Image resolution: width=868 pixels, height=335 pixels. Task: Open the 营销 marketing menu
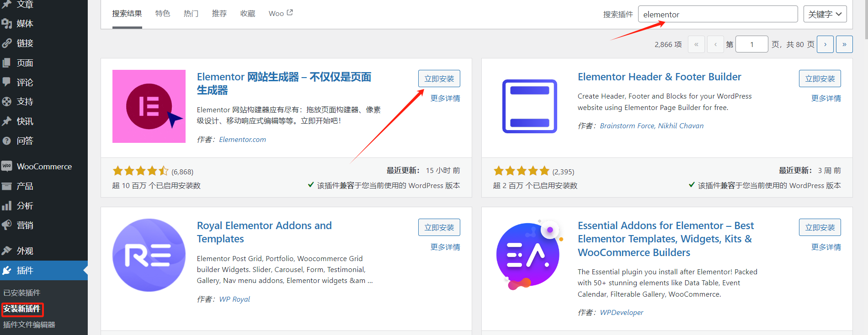pos(25,225)
